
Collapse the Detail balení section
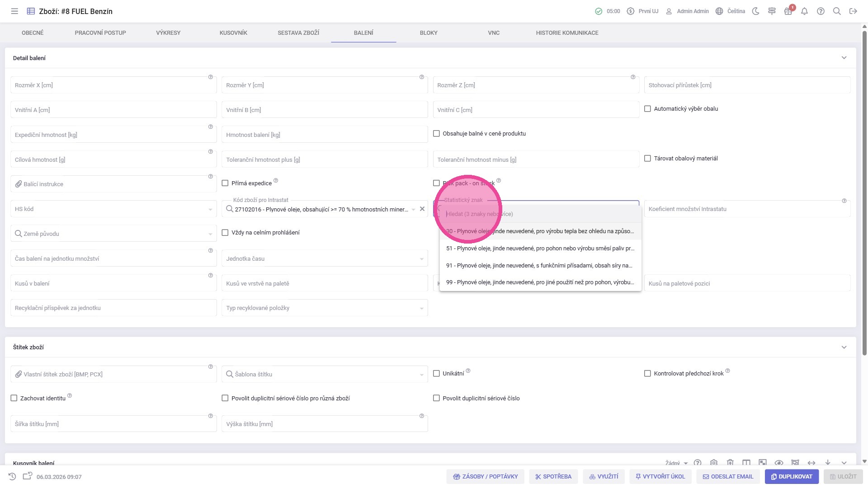coord(844,58)
